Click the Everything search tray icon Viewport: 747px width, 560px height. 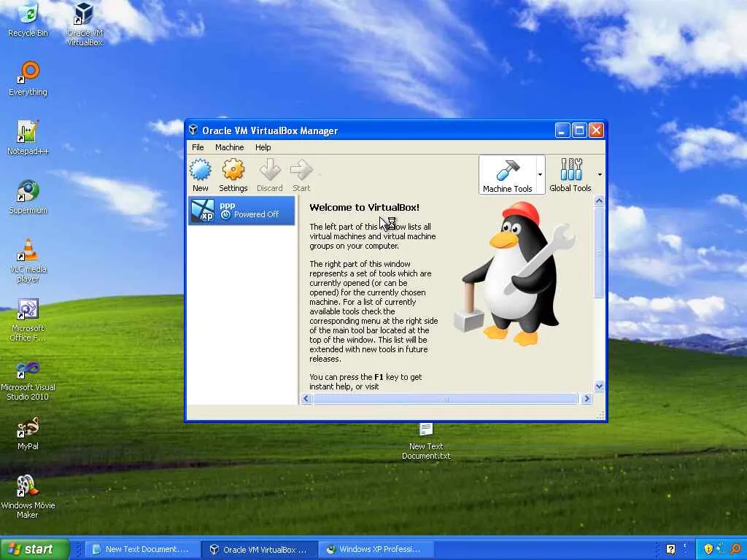(737, 550)
